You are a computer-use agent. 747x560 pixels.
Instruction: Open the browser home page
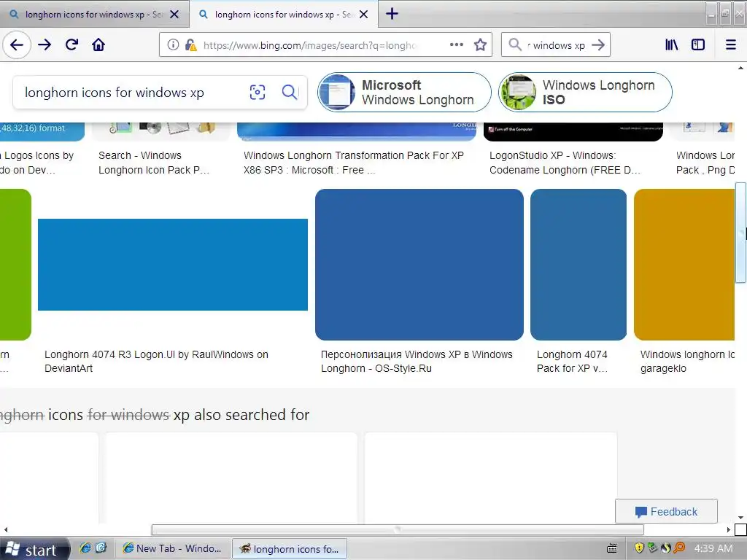tap(98, 44)
